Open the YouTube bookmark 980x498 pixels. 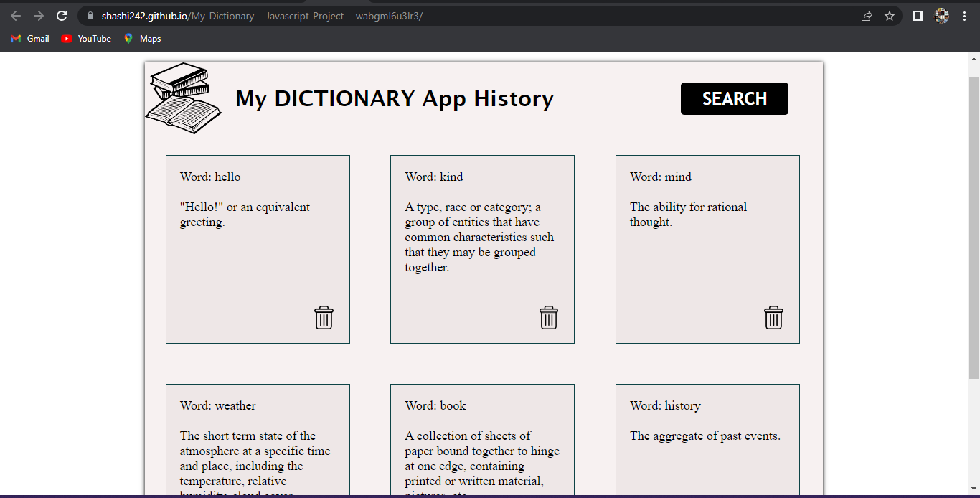coord(86,39)
